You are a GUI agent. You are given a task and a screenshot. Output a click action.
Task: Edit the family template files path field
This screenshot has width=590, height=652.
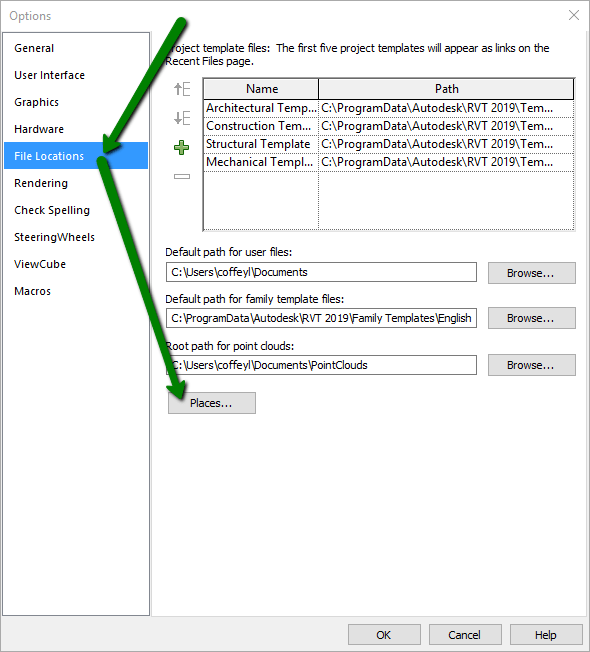321,318
